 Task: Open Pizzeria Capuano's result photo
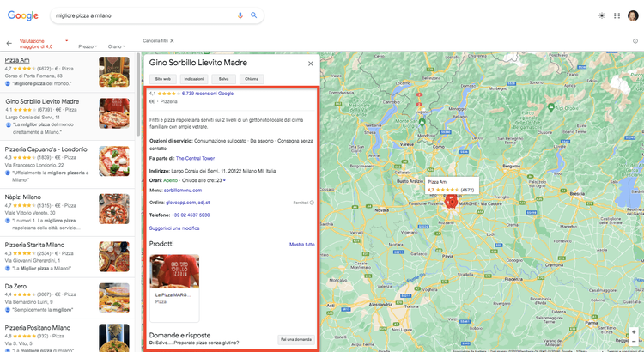click(114, 161)
